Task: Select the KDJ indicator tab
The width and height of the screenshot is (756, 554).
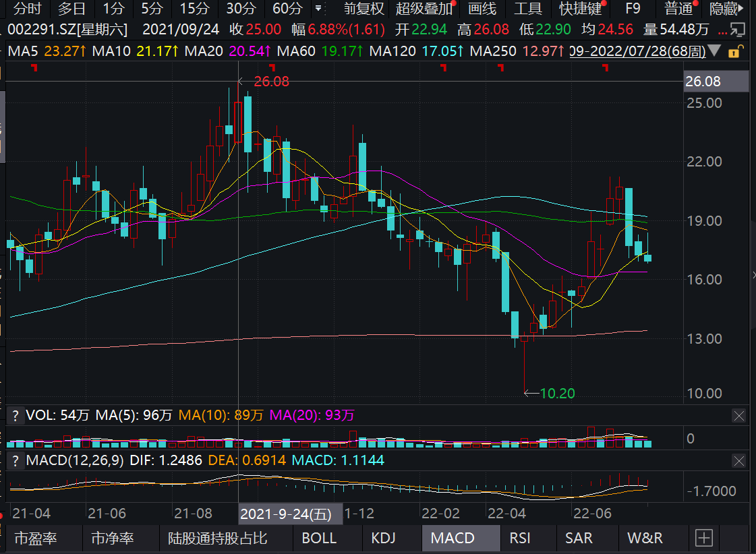Action: click(383, 538)
